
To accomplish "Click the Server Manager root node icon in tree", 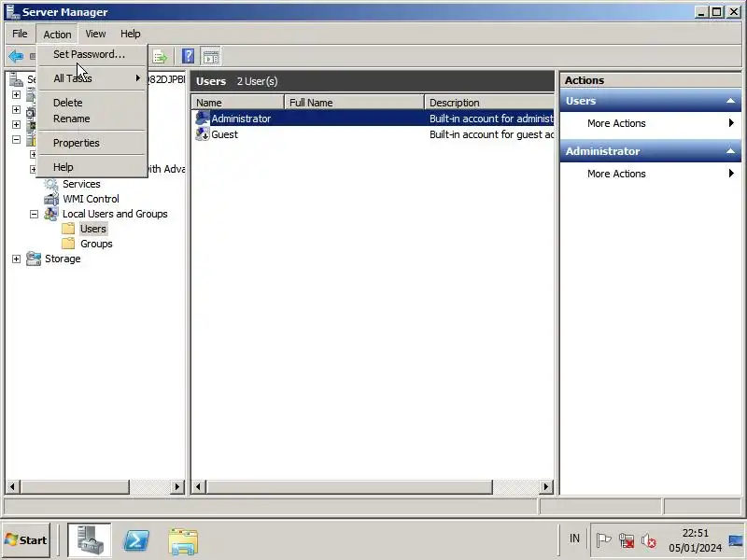I will coord(16,79).
